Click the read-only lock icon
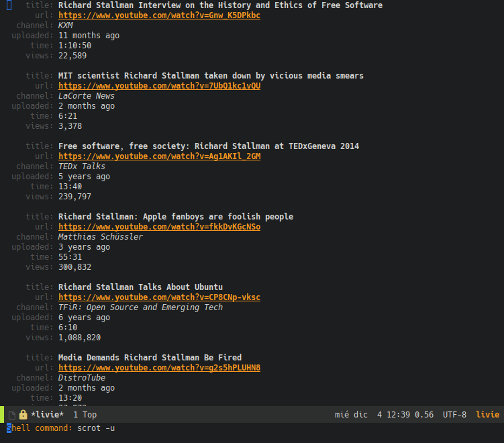This screenshot has width=504, height=443. 23,414
